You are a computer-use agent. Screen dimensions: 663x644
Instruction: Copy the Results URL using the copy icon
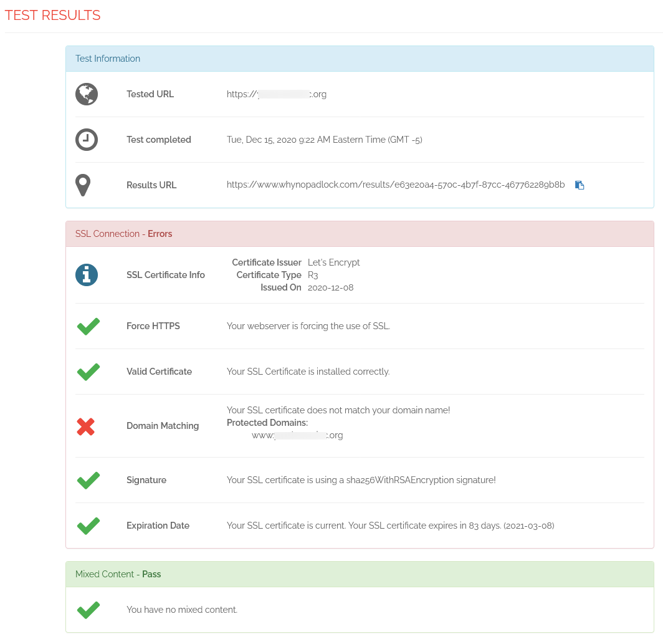580,185
